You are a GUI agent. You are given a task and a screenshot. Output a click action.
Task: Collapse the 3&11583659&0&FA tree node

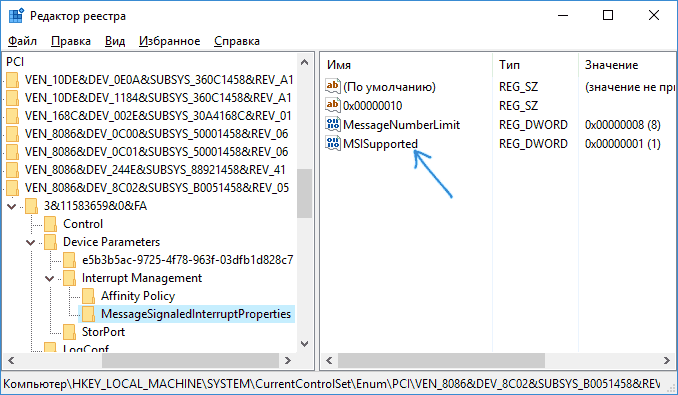[x=12, y=207]
